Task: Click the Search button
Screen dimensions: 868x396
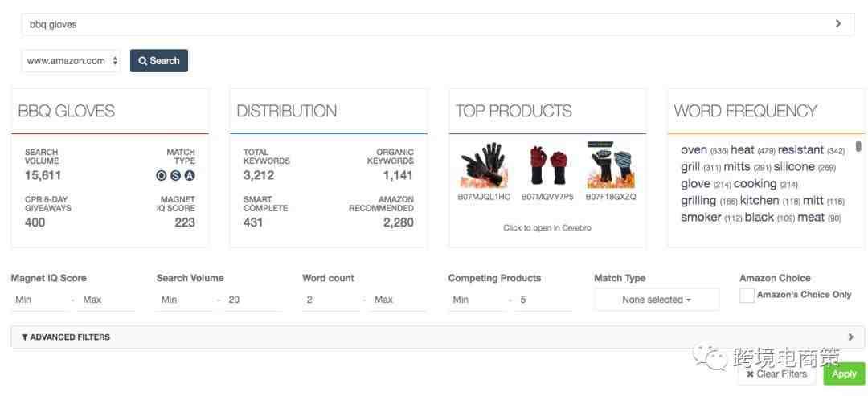Action: (159, 61)
